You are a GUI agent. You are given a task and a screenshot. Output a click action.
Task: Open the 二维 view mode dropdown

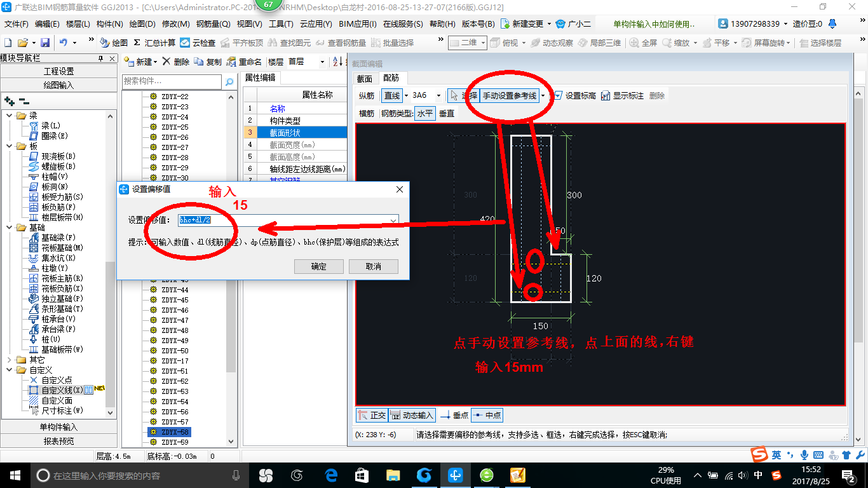(x=483, y=43)
